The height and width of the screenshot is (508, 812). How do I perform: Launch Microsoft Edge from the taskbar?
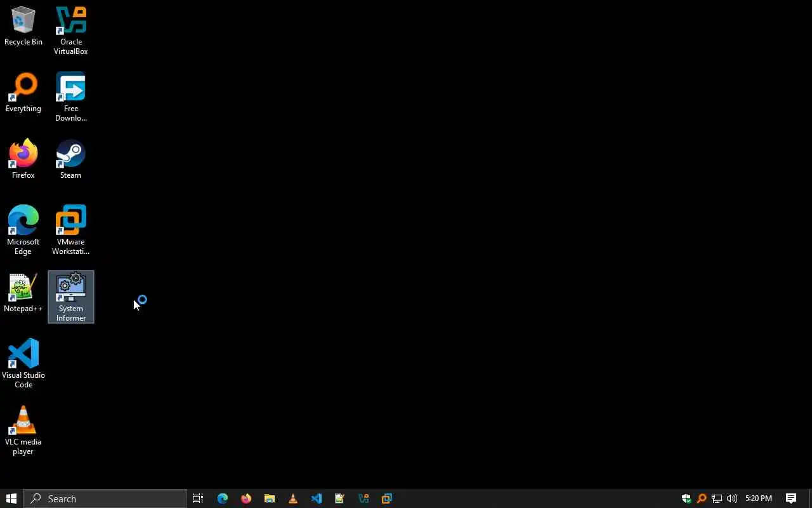[223, 498]
